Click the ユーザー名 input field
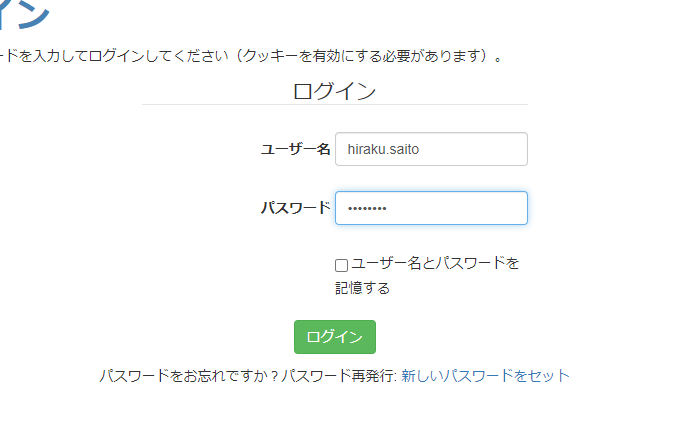 [x=430, y=149]
